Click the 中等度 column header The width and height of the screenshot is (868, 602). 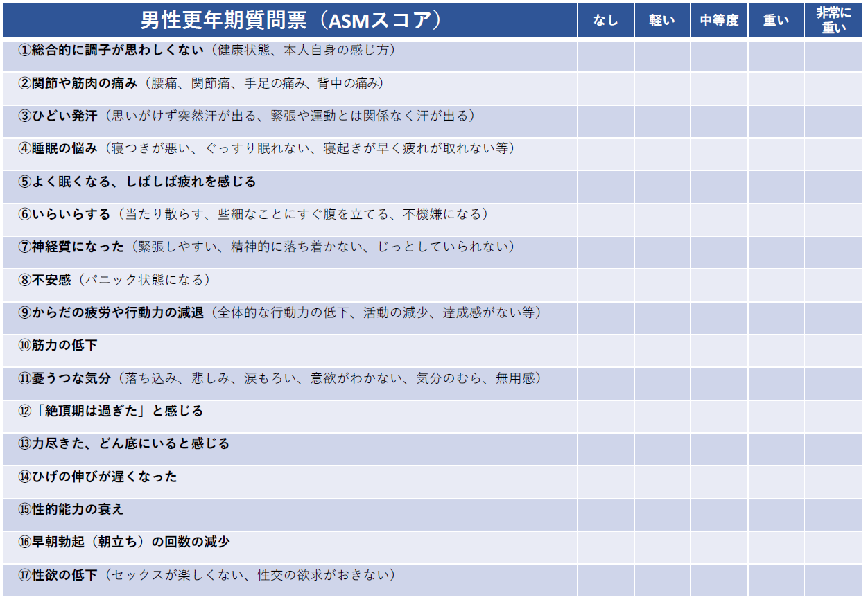(x=719, y=20)
